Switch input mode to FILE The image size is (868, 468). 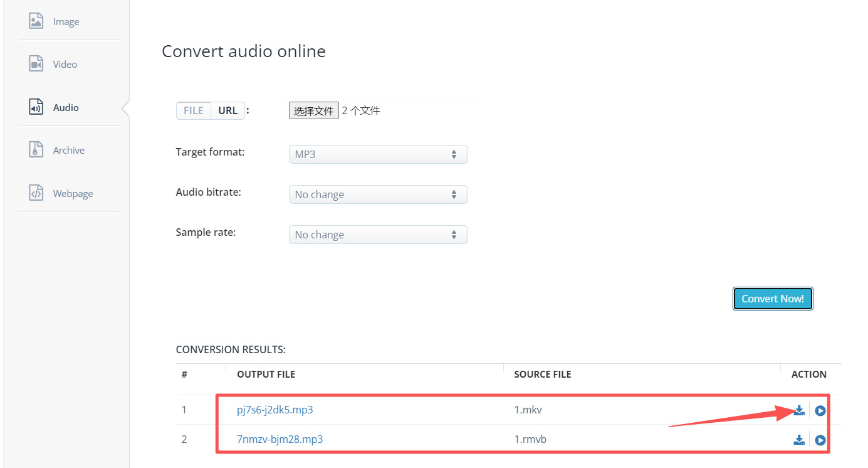(x=193, y=110)
